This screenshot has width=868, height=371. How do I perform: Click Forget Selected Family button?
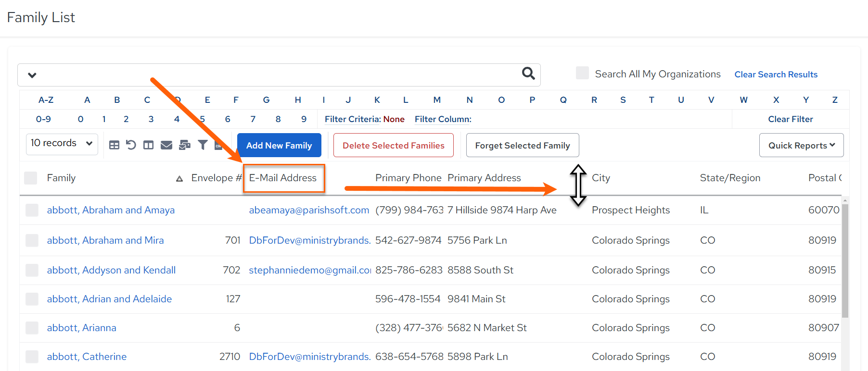(523, 145)
